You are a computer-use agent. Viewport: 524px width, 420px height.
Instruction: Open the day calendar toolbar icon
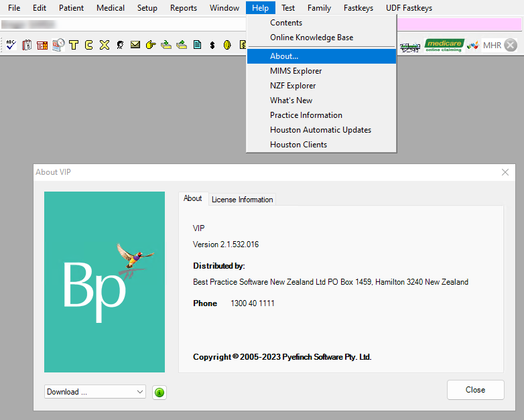click(27, 45)
